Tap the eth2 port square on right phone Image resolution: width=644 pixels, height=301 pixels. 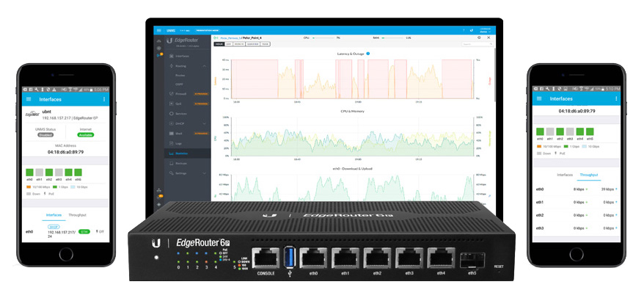coord(560,131)
